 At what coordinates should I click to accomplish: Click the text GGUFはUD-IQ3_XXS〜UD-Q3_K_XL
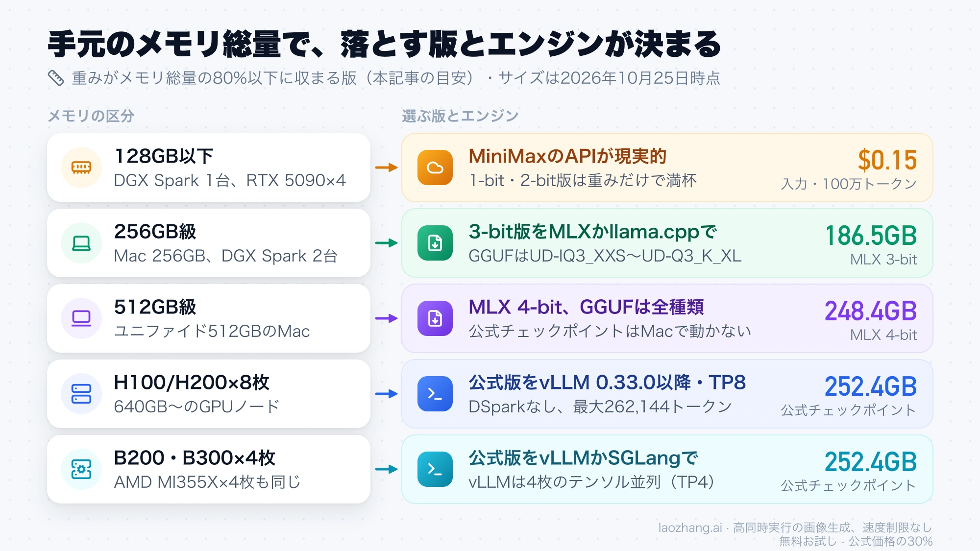tap(605, 256)
